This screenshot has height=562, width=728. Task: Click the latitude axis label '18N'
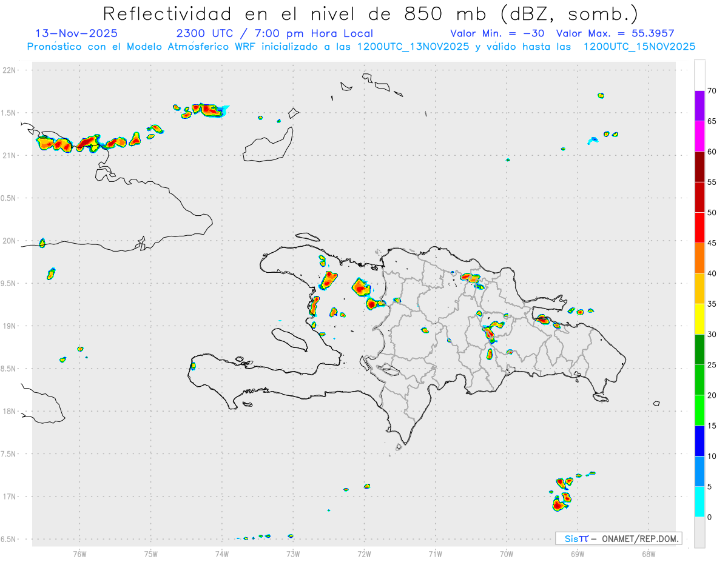click(10, 412)
